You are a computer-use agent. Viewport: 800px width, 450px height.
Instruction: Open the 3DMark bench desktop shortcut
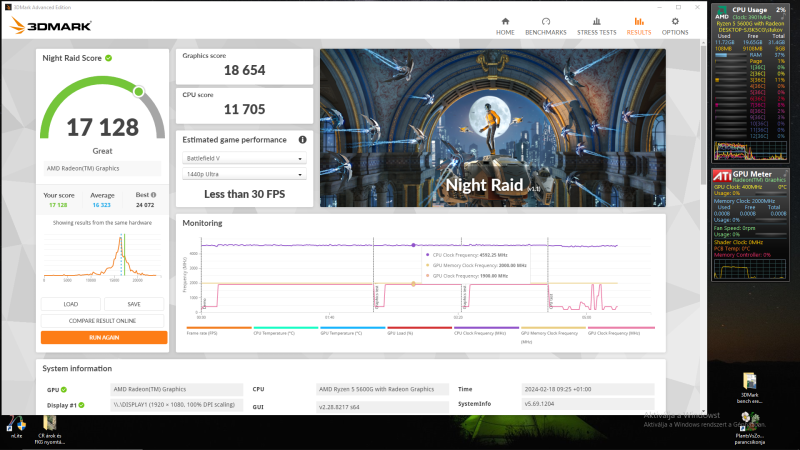click(749, 388)
